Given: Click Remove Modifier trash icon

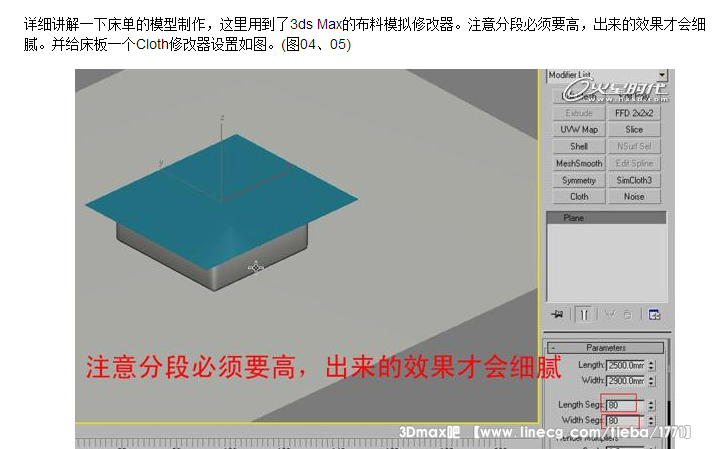Looking at the screenshot, I should (627, 315).
